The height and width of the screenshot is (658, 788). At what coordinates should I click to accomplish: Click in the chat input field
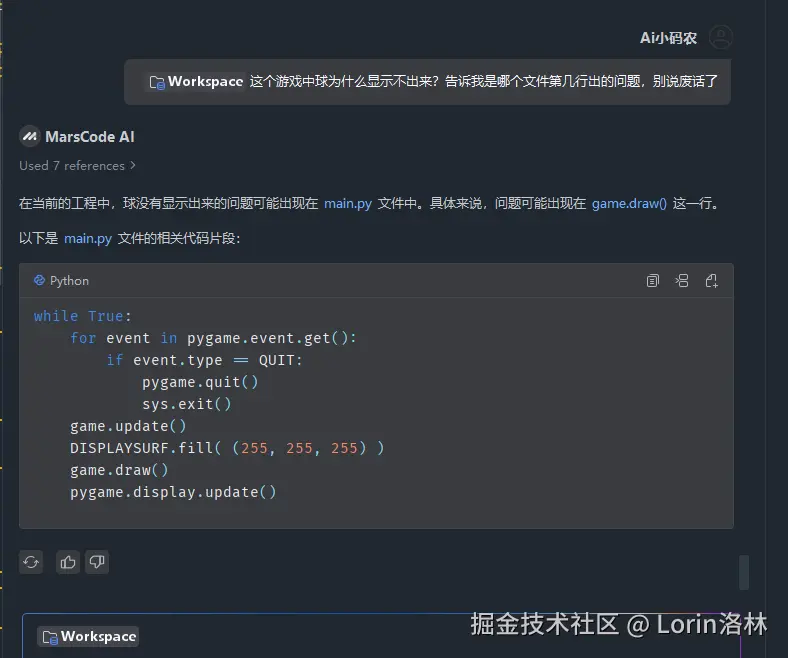tap(381, 636)
